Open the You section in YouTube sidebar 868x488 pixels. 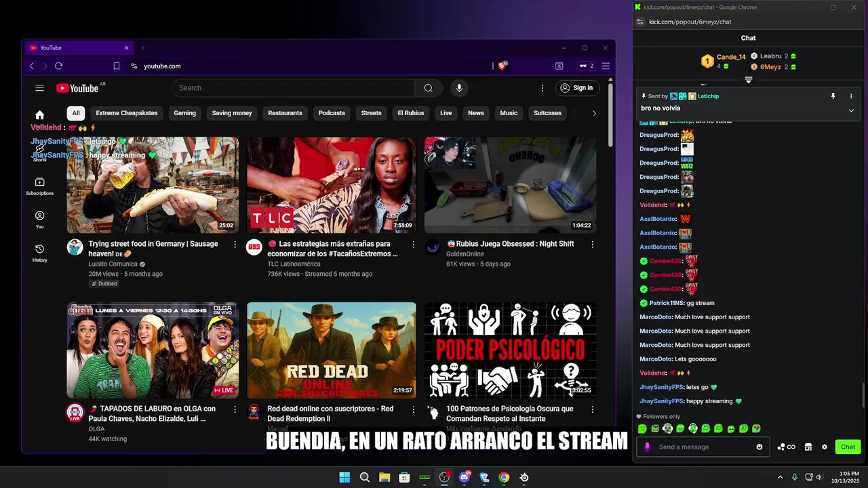pos(40,220)
